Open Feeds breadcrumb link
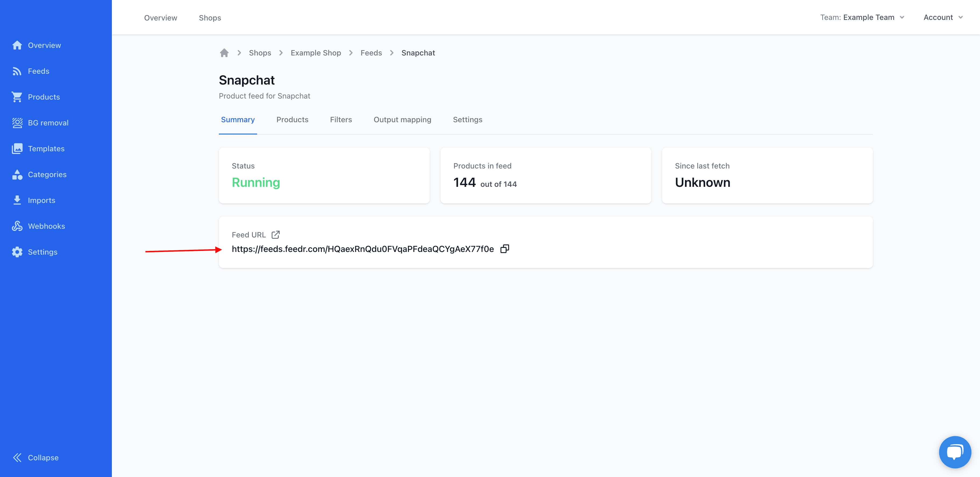Screen dimensions: 980x477 [371, 52]
